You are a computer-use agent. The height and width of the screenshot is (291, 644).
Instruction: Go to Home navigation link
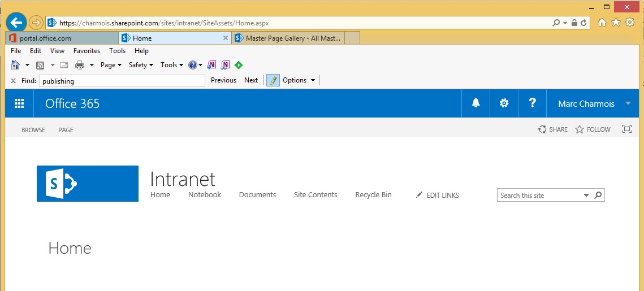[160, 194]
